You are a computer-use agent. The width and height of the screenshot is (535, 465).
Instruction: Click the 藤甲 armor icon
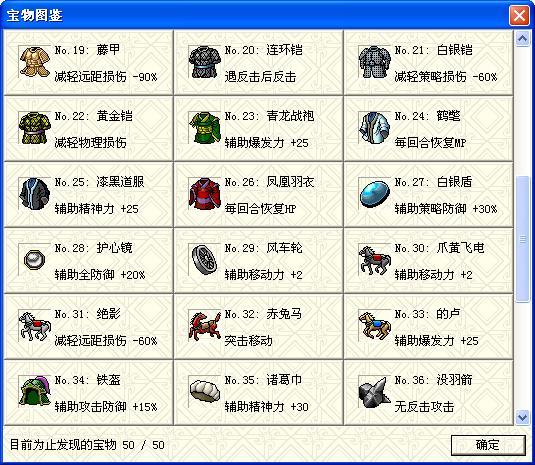click(35, 62)
